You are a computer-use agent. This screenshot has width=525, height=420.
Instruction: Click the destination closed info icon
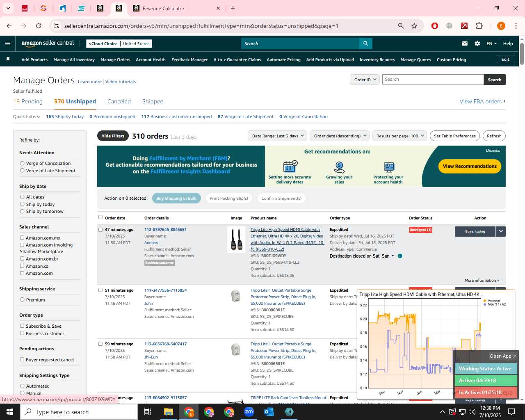coord(400,256)
